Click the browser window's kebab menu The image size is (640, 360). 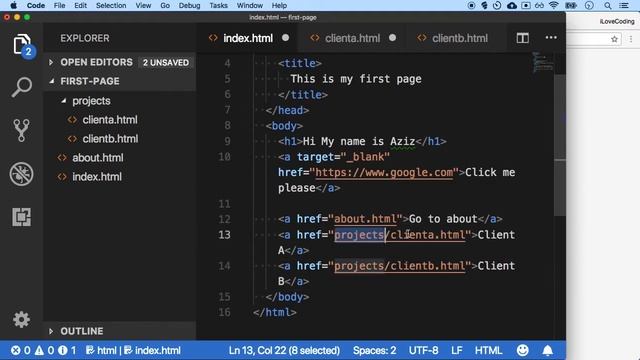tap(631, 39)
